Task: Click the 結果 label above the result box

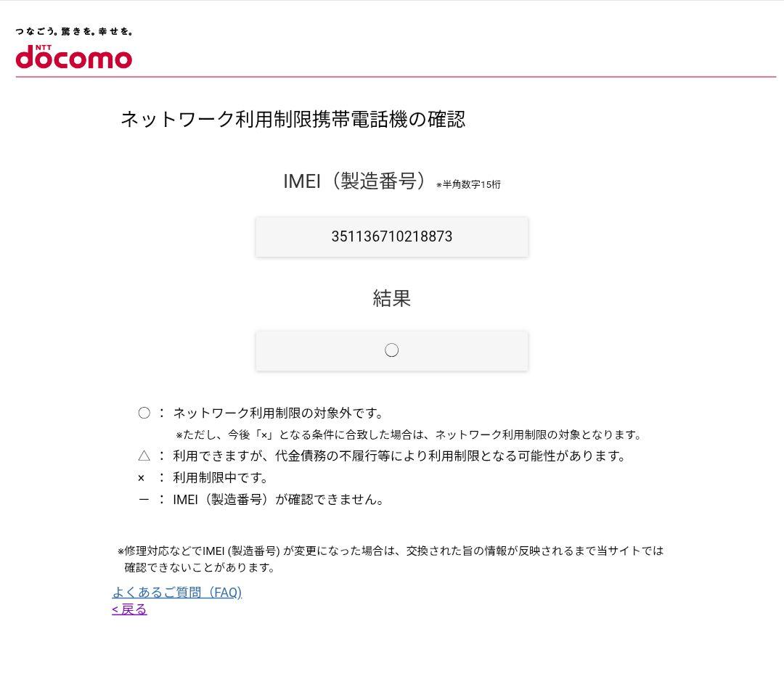Action: [392, 298]
